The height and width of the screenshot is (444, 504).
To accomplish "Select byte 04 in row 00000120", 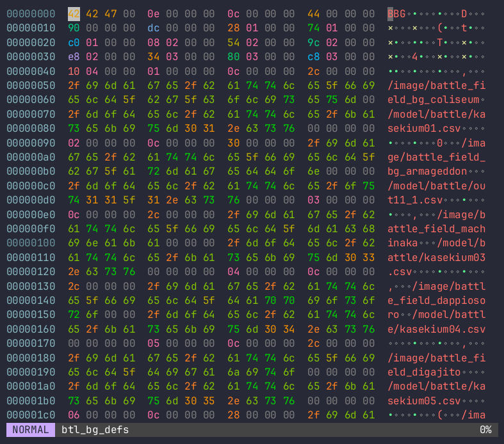I will coord(233,272).
